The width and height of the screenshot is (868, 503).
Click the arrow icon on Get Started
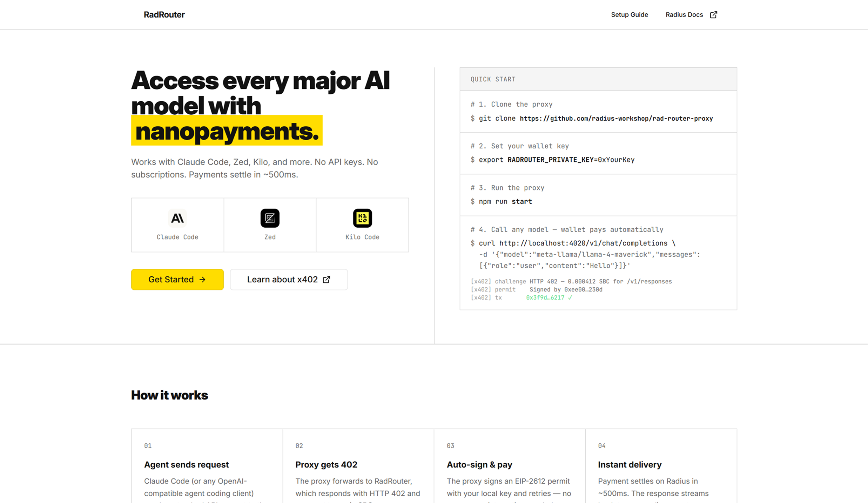(202, 280)
